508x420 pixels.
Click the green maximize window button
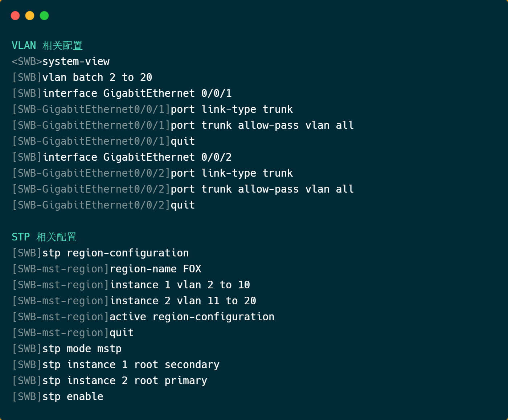pyautogui.click(x=44, y=16)
